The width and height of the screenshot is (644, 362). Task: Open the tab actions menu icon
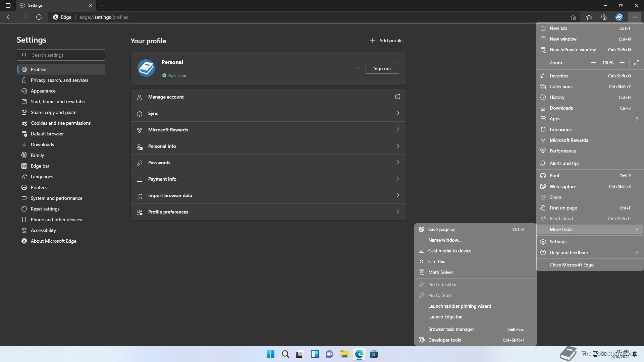click(8, 5)
